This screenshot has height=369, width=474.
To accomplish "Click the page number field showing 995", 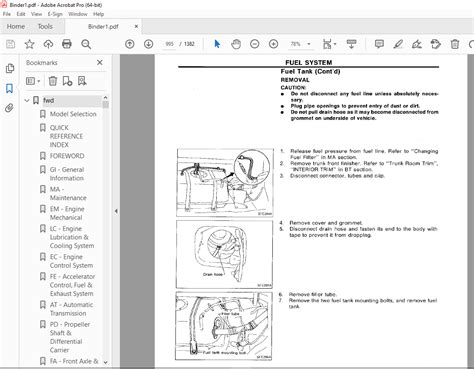I will coord(169,44).
